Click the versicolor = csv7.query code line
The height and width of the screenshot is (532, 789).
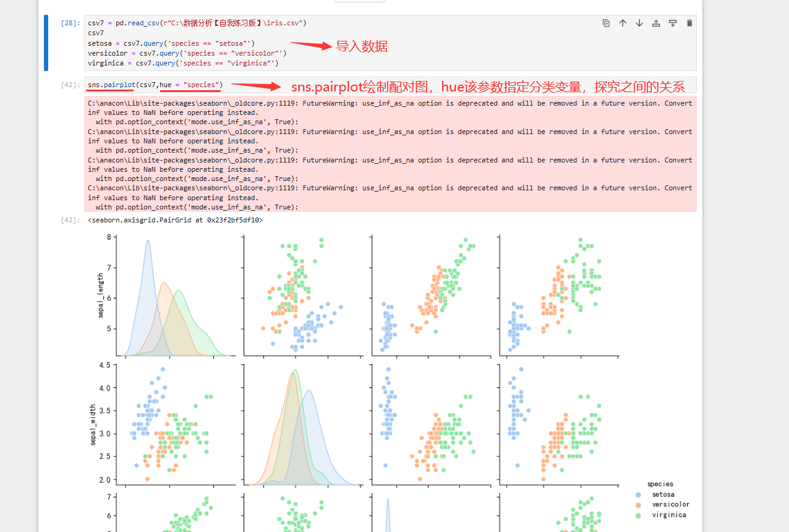(187, 53)
